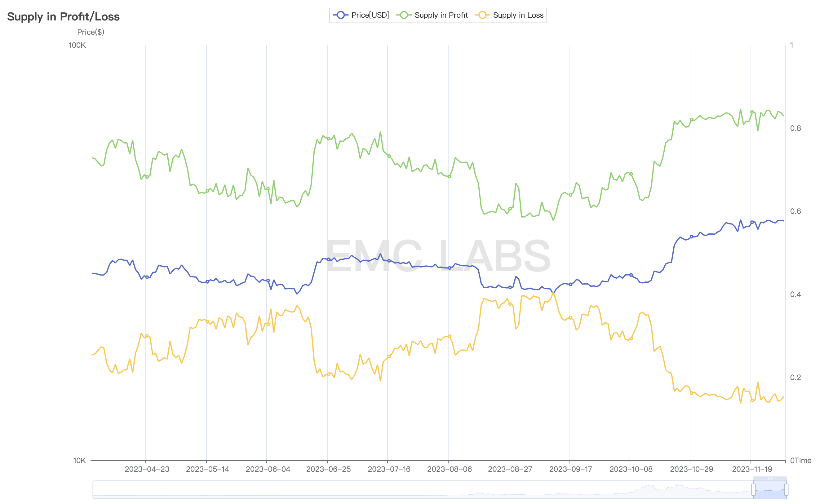Screen dimensions: 824x504
Task: Click Supply in Profit marker at 2023-06-25
Action: pyautogui.click(x=329, y=139)
